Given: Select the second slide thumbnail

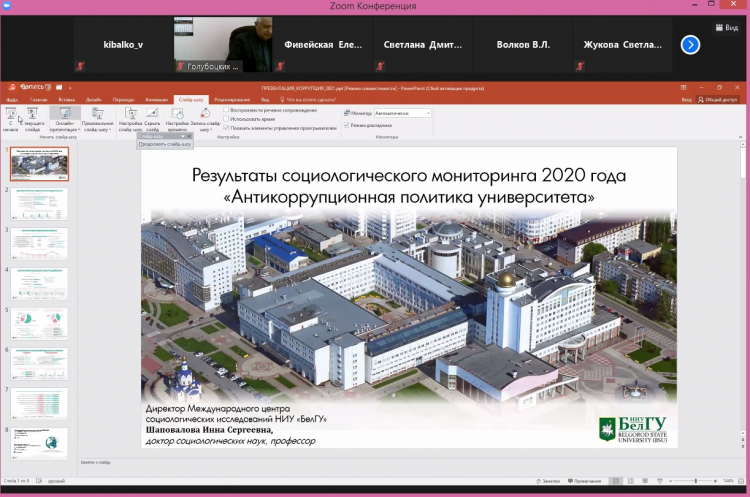Looking at the screenshot, I should coord(39,203).
